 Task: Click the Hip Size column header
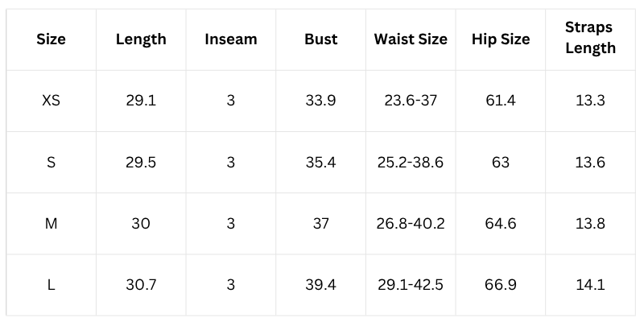(x=501, y=39)
